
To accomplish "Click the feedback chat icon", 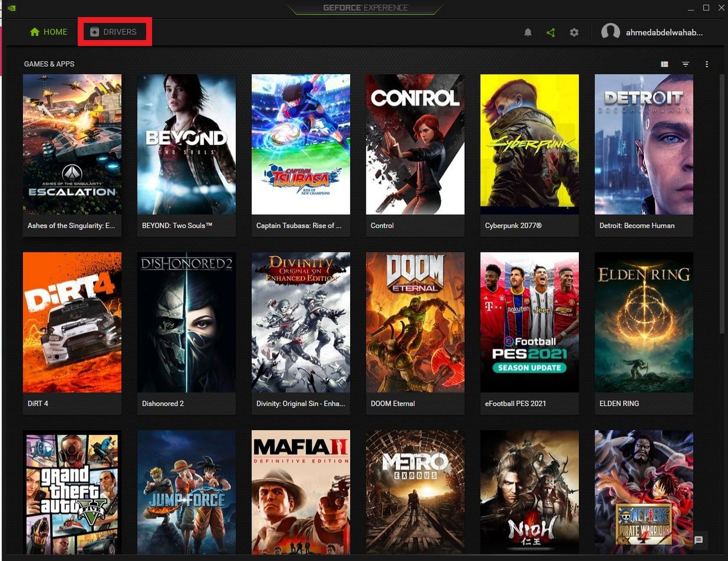I will click(x=698, y=540).
